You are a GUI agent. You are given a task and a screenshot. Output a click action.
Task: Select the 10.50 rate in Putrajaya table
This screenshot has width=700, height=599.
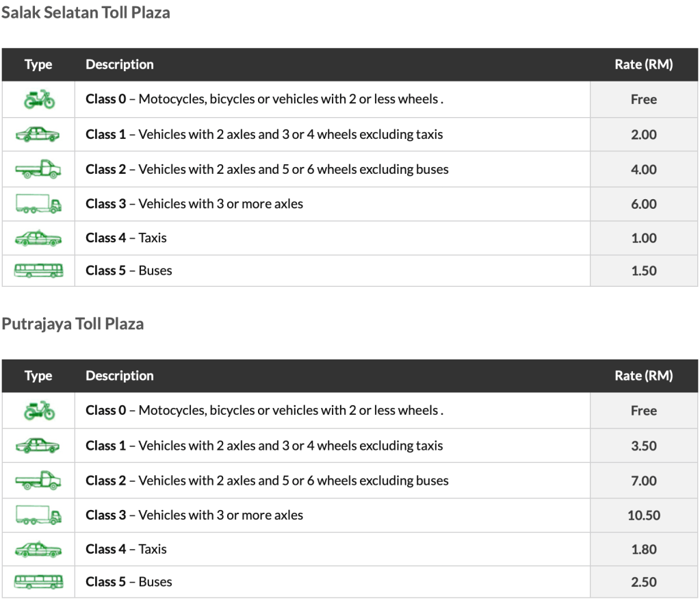tap(644, 515)
